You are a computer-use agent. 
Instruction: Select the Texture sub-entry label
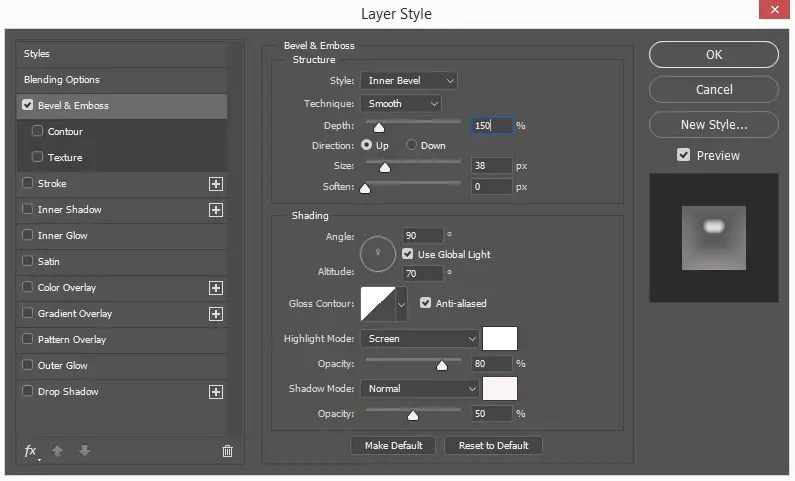click(65, 158)
